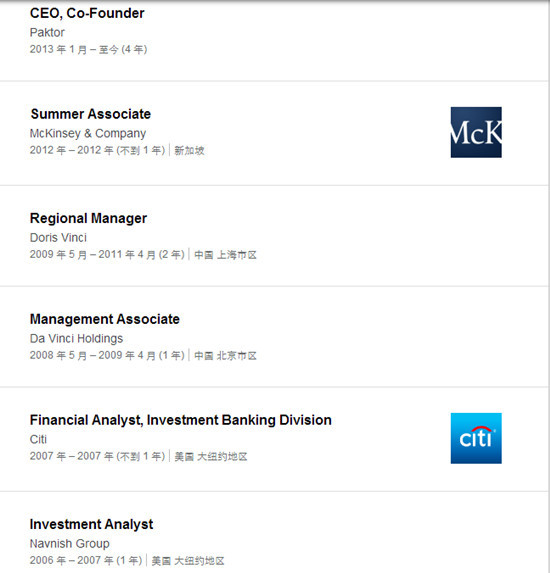
Task: Click Financial Analyst, Investment Banking Division title
Action: 181,420
